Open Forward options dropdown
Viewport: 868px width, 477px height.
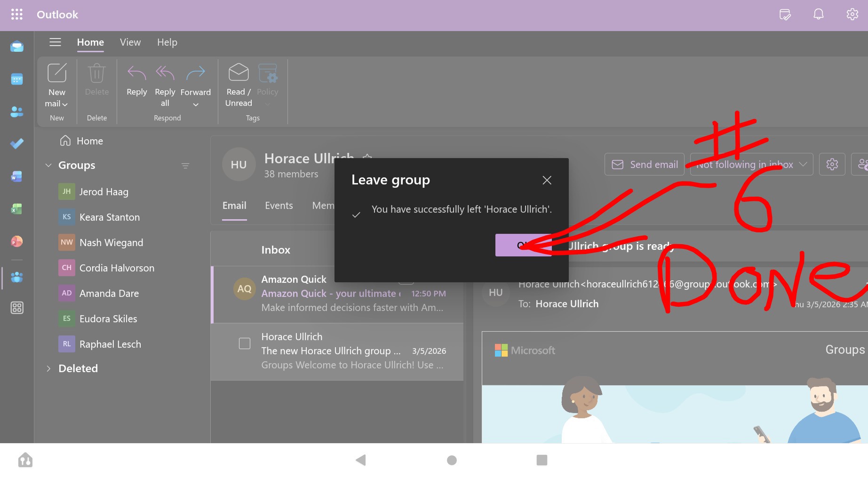tap(196, 104)
